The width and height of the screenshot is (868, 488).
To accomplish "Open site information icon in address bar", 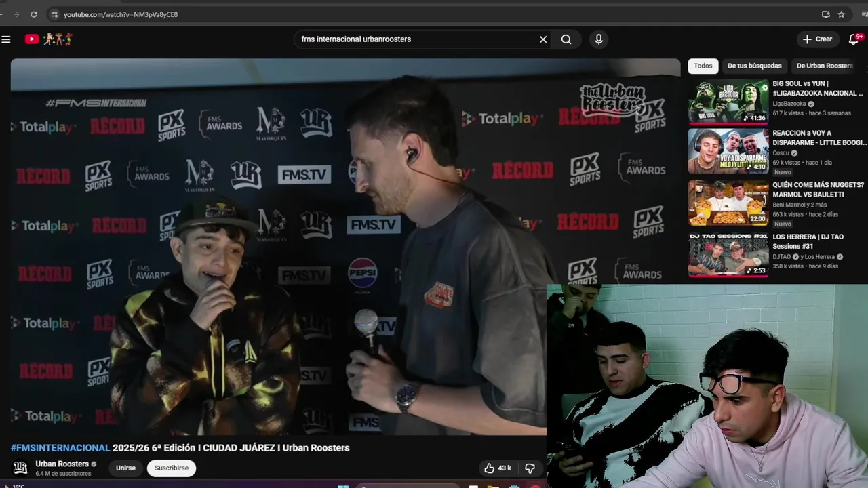I will (x=54, y=14).
